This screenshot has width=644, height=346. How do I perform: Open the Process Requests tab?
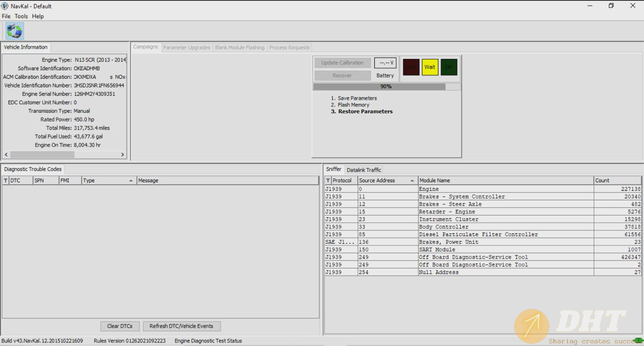coord(290,47)
